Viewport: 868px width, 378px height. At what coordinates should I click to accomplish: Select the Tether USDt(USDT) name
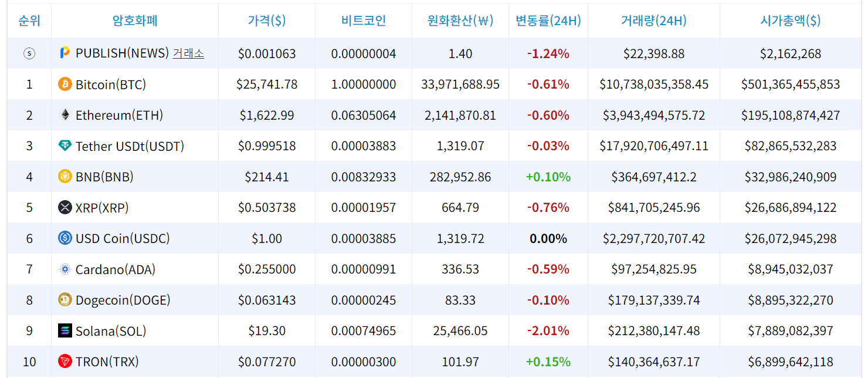click(130, 146)
